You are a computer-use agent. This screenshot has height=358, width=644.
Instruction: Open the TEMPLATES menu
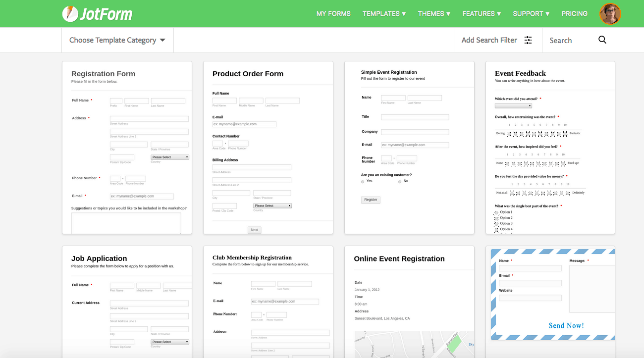[x=384, y=13]
